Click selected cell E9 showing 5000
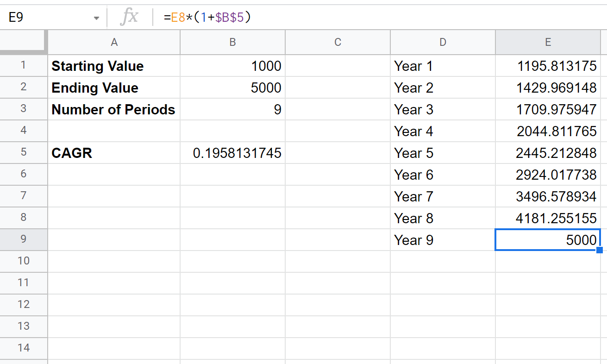The height and width of the screenshot is (364, 607). coord(548,240)
